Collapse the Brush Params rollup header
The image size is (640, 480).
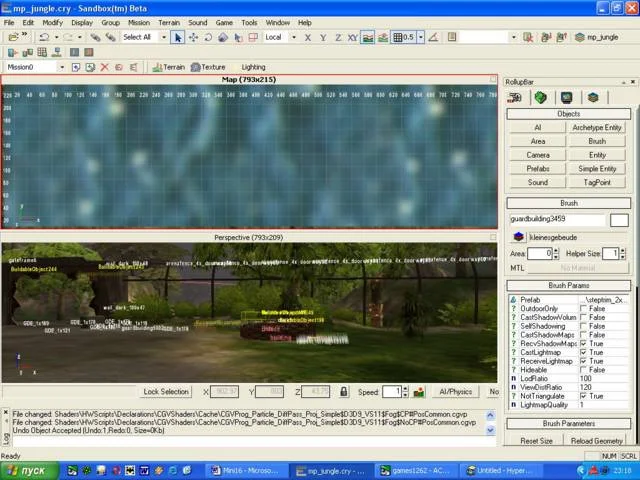click(569, 285)
